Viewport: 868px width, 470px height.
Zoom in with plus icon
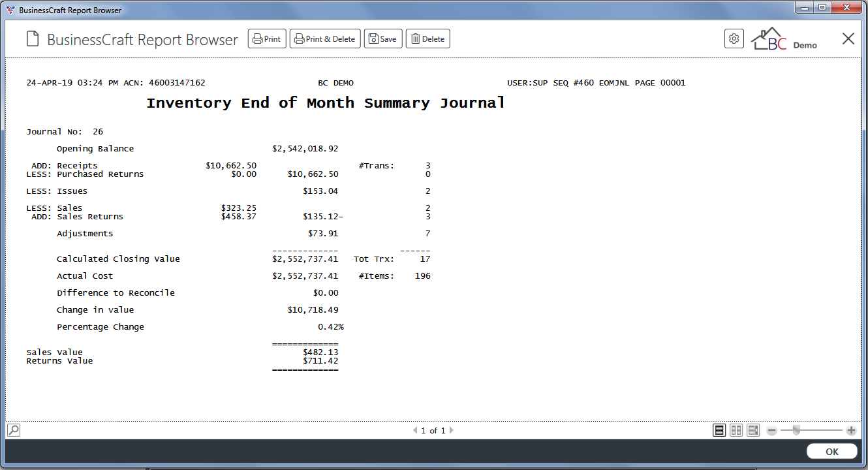850,430
